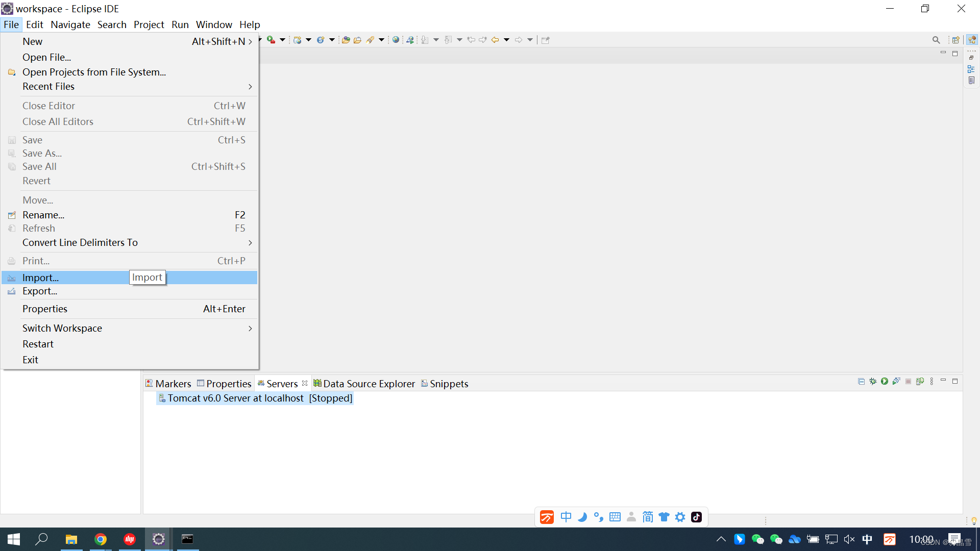Viewport: 980px width, 551px height.
Task: Open Chrome from the Windows taskbar
Action: (101, 539)
